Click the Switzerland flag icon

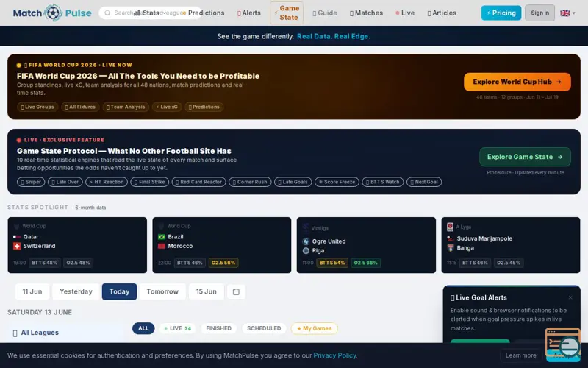pos(17,247)
